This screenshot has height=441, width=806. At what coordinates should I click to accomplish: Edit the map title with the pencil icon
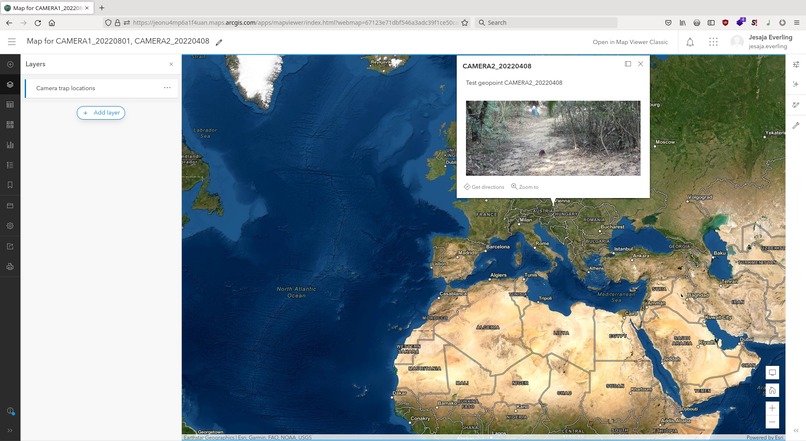219,42
